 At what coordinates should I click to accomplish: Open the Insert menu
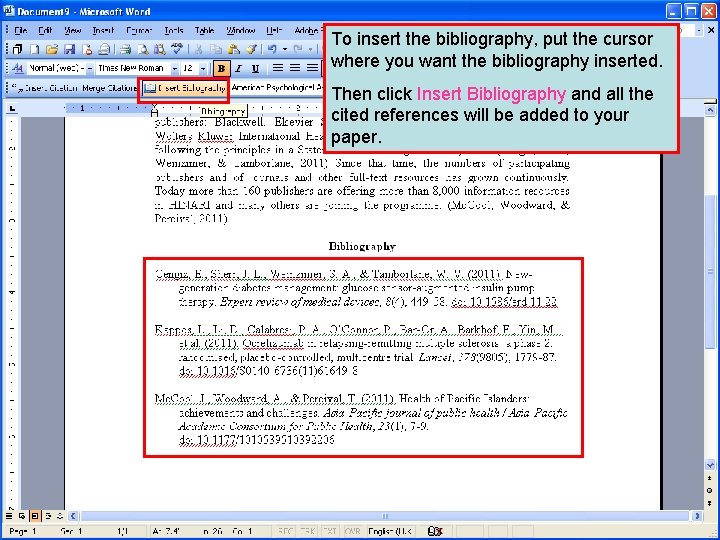[x=103, y=30]
